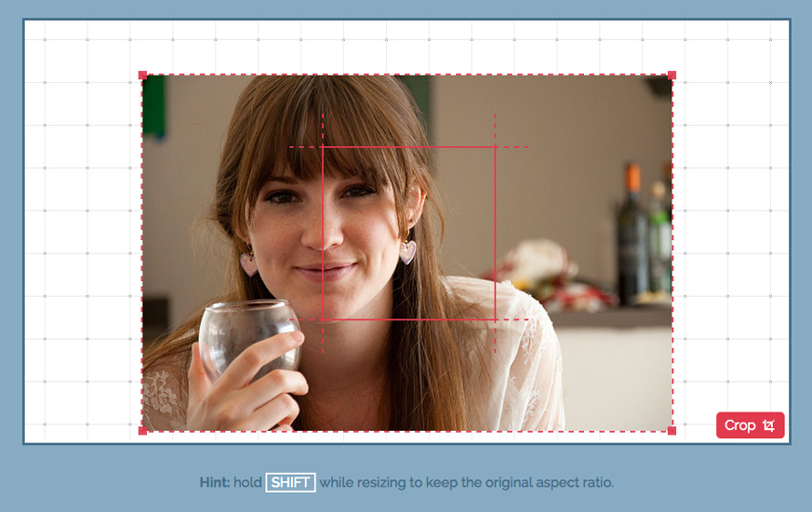Click the crop icon inside the Crop button
This screenshot has height=512, width=812.
tap(769, 425)
